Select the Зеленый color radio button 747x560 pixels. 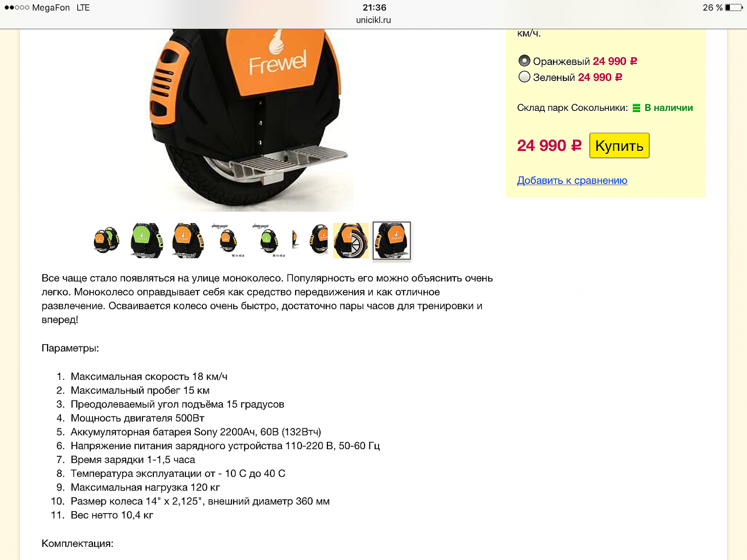(x=524, y=77)
